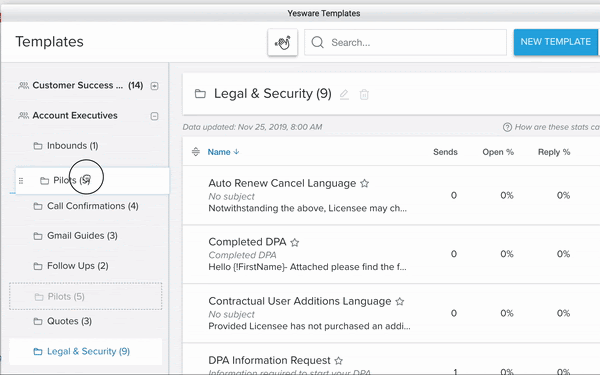Click the reorder icon left of Name
The image size is (600, 375).
[x=196, y=152]
